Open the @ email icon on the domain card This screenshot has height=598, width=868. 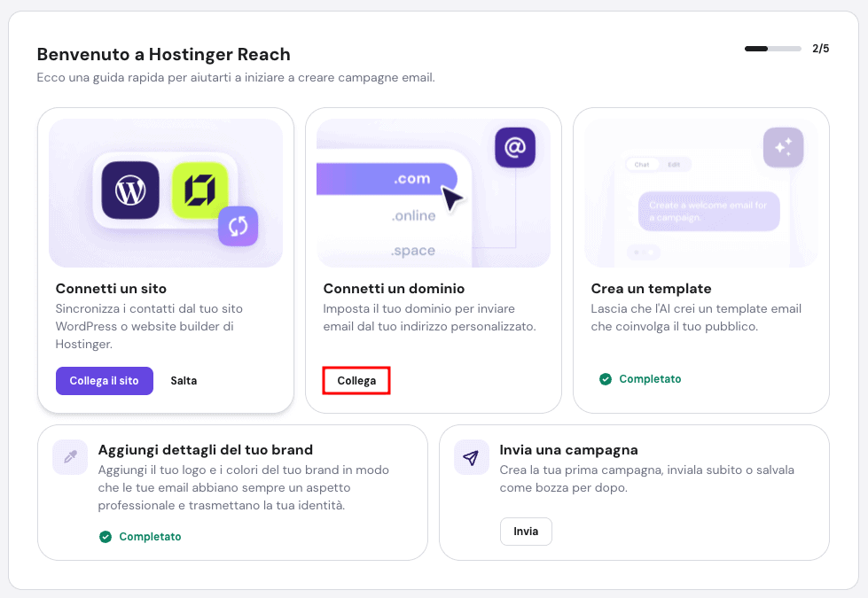point(517,147)
